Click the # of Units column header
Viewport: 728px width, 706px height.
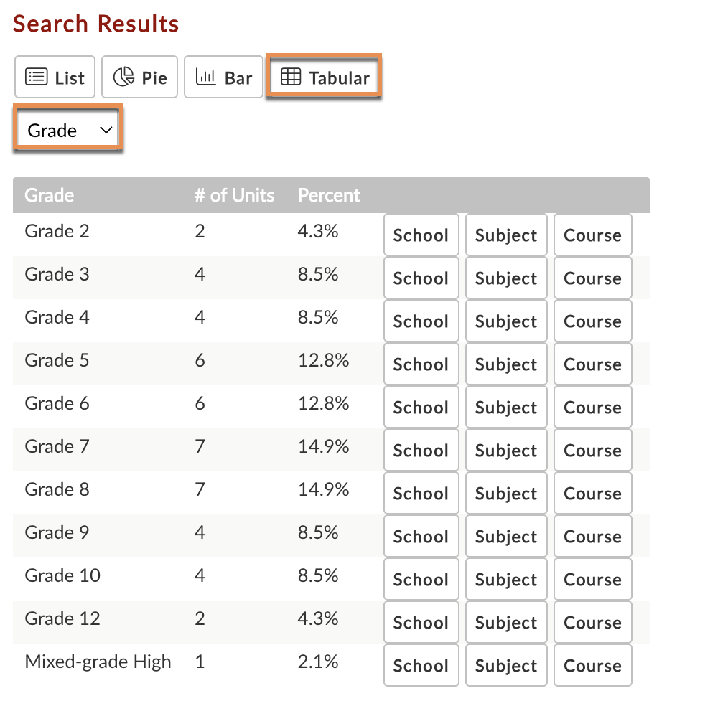pyautogui.click(x=234, y=195)
